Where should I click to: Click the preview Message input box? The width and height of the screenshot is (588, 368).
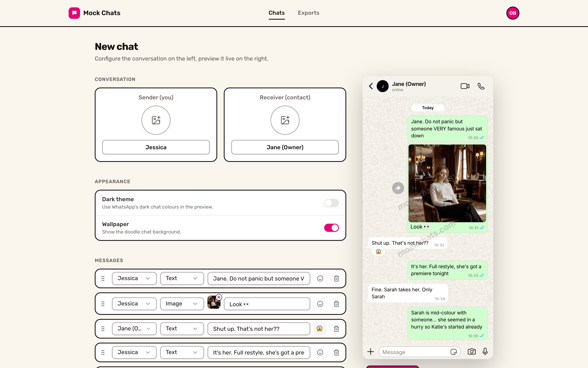tap(420, 352)
